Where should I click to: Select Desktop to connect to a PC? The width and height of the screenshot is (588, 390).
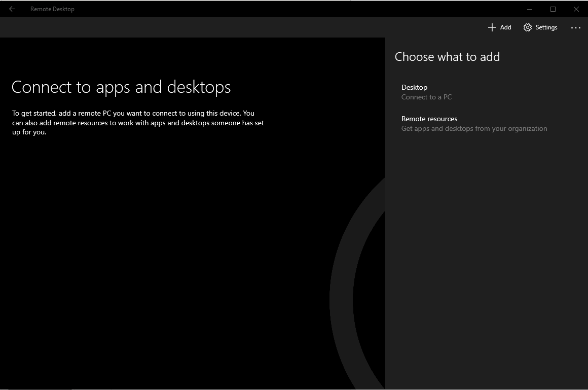click(487, 92)
